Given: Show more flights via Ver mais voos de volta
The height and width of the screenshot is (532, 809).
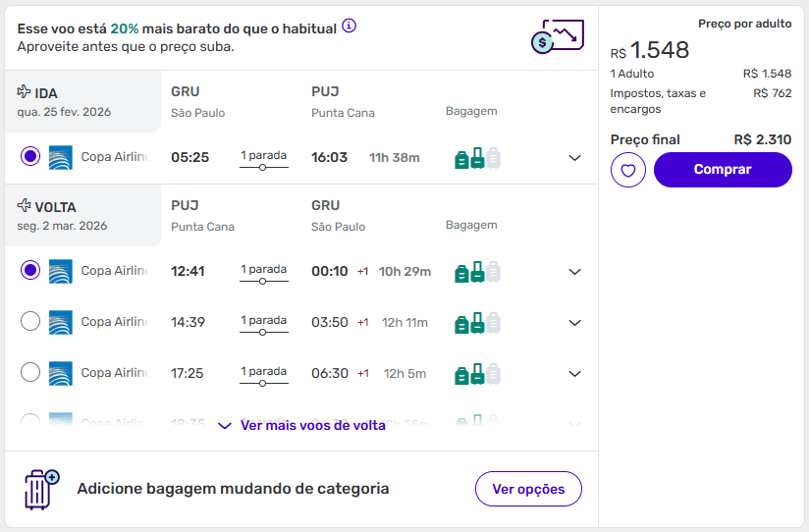Looking at the screenshot, I should coord(302,426).
